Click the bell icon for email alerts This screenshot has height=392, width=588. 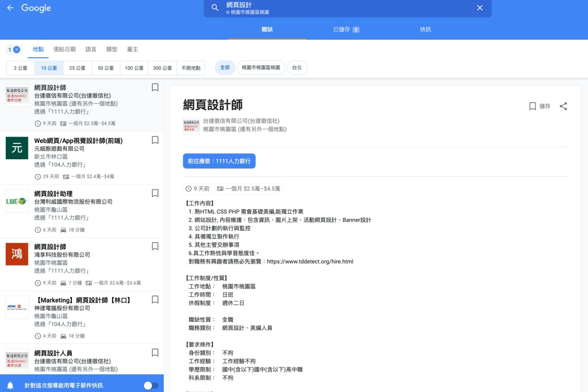(10, 384)
